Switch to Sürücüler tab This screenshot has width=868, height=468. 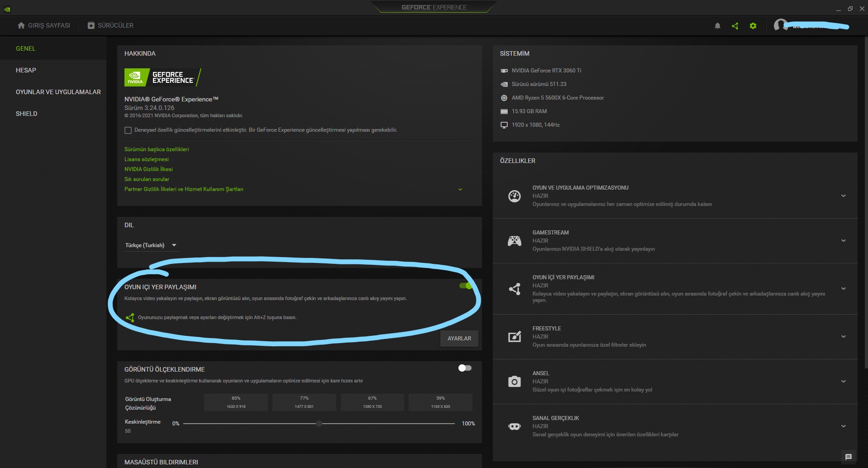pyautogui.click(x=111, y=25)
